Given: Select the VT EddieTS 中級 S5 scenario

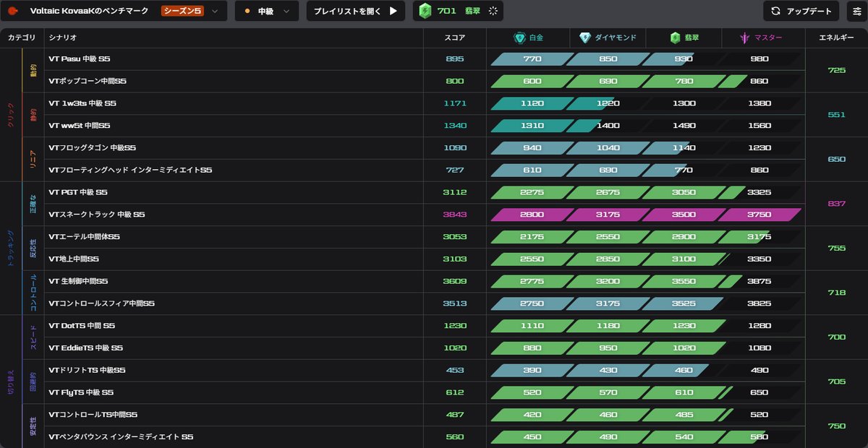Looking at the screenshot, I should [85, 348].
